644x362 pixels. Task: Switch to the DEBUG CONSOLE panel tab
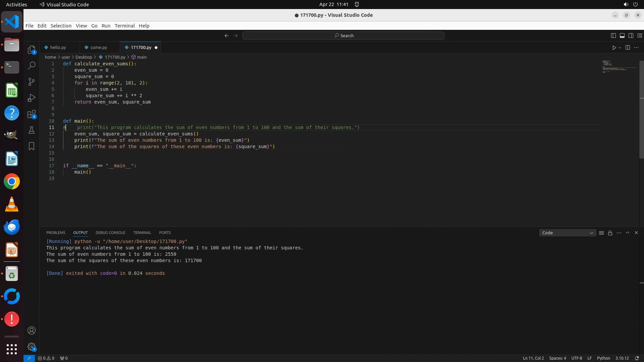110,233
